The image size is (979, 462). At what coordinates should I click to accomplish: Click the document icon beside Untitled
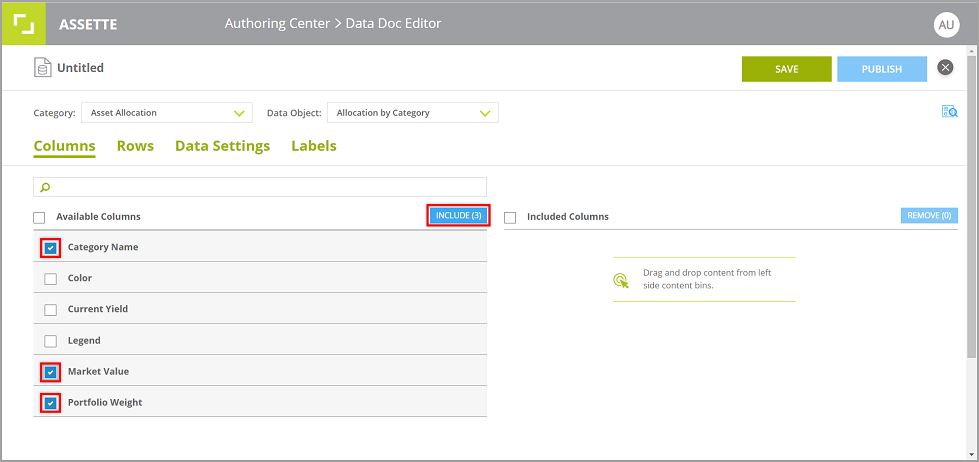[42, 67]
